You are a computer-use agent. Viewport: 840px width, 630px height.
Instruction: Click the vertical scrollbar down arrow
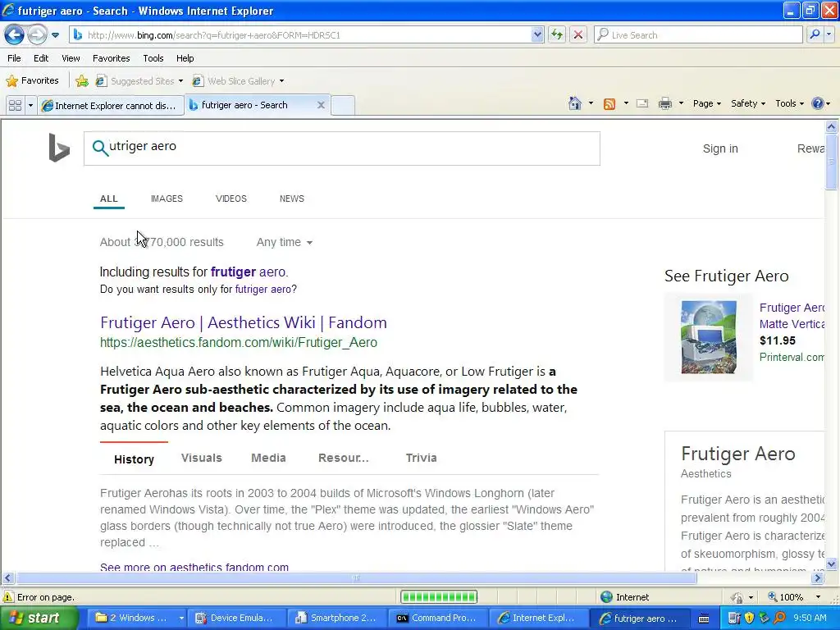831,564
